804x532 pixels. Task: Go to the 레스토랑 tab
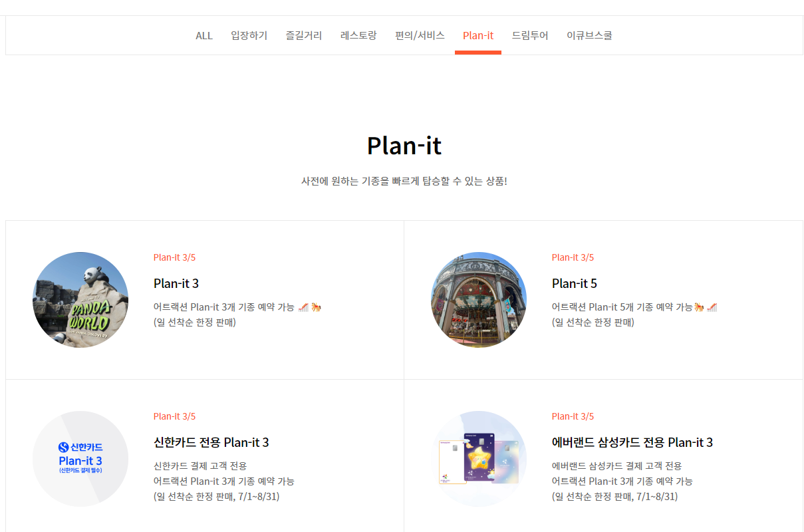tap(358, 35)
